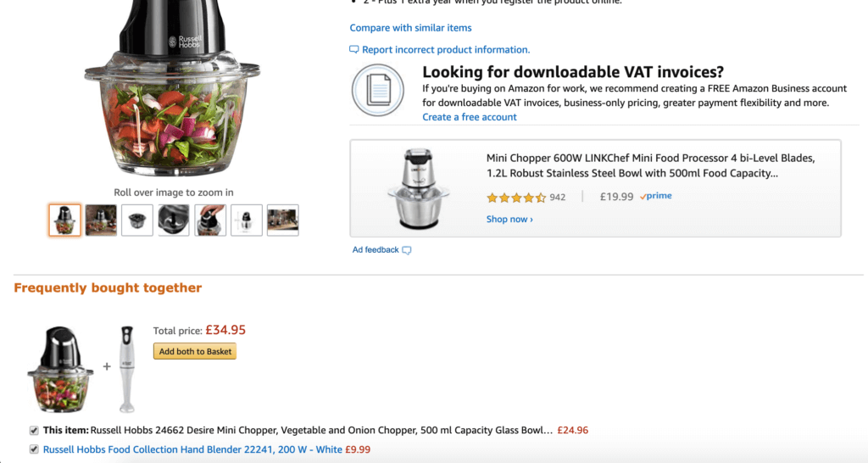Uncheck the Russell Hobbs Mini Chopper item checkbox

[x=34, y=430]
